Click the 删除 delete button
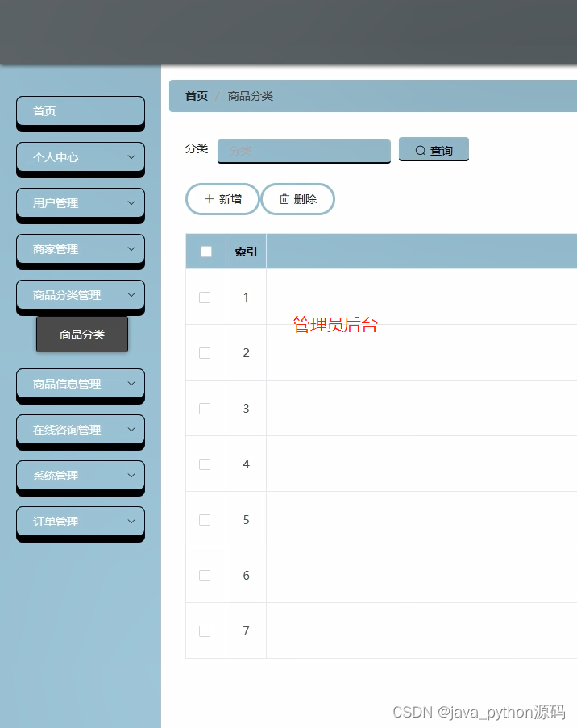Viewport: 577px width, 728px height. pyautogui.click(x=297, y=199)
